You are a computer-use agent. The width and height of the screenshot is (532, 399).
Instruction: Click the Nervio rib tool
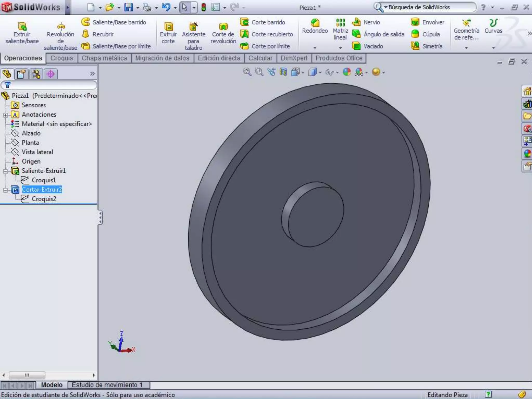[356, 22]
